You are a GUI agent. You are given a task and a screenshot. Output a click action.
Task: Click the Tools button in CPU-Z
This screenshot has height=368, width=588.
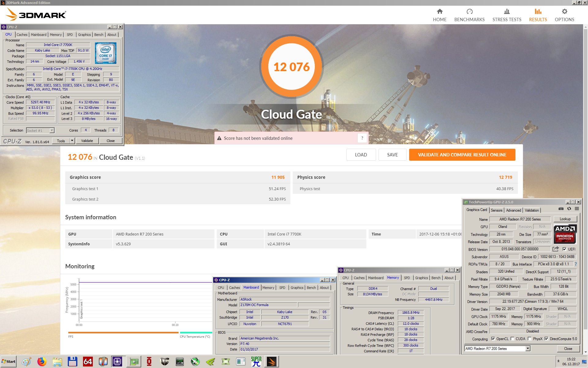[x=61, y=141]
